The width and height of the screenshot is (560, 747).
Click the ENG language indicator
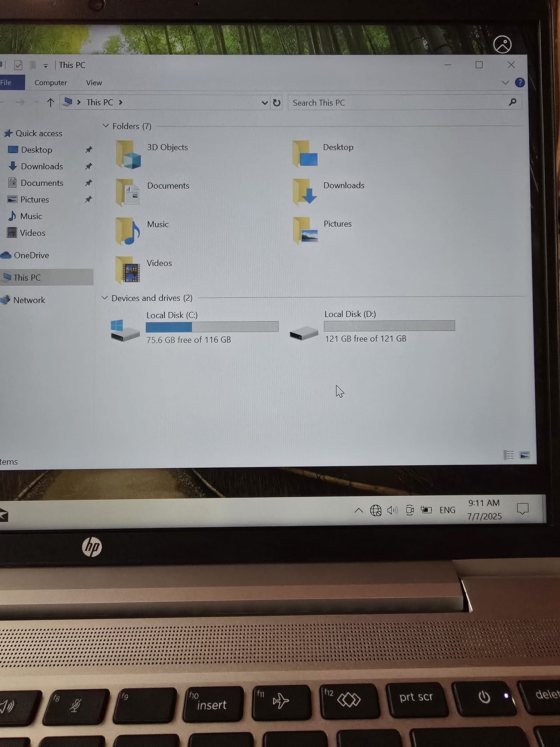click(447, 510)
